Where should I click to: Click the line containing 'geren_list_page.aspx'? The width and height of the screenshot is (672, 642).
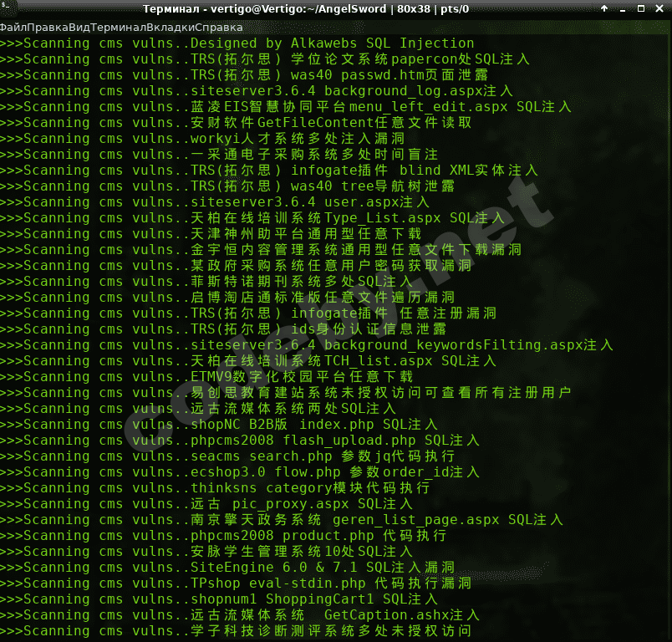tap(282, 519)
